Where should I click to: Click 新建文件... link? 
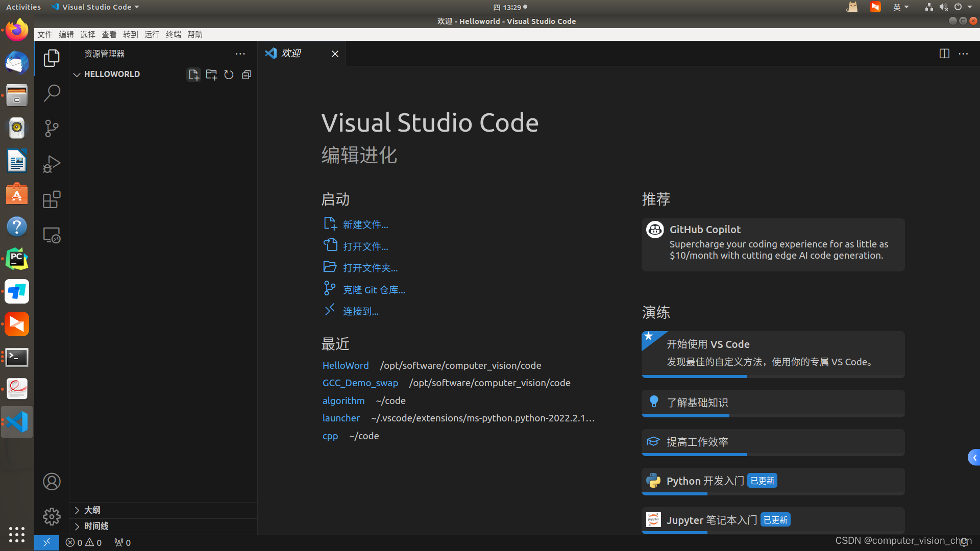click(x=365, y=224)
